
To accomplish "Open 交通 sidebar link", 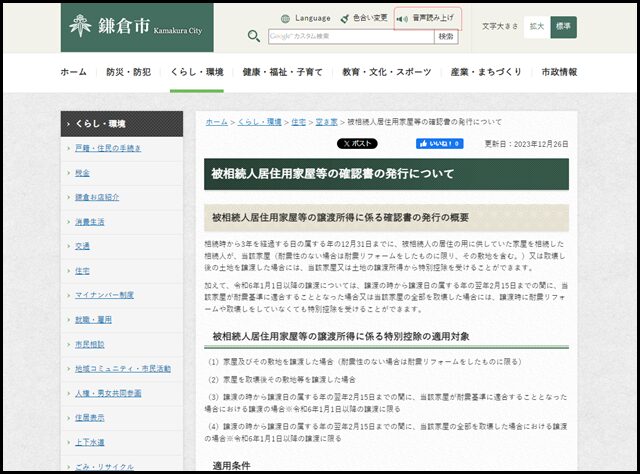I will pos(82,246).
